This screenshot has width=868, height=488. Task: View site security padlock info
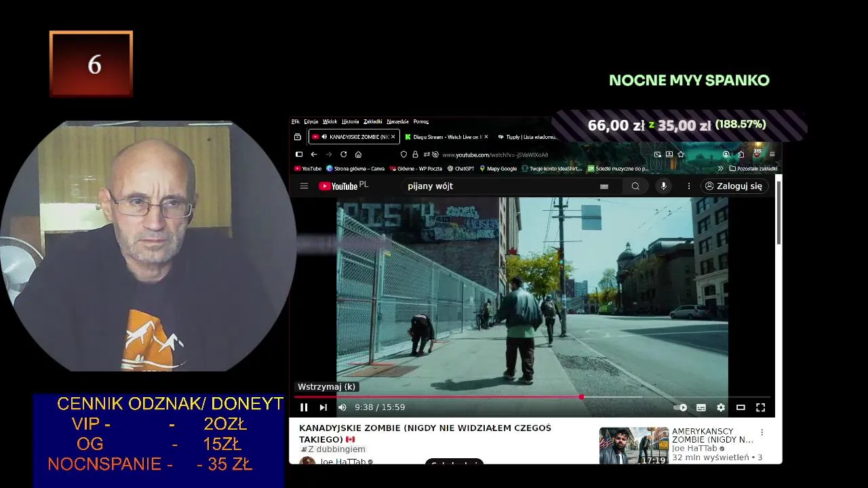pyautogui.click(x=415, y=155)
